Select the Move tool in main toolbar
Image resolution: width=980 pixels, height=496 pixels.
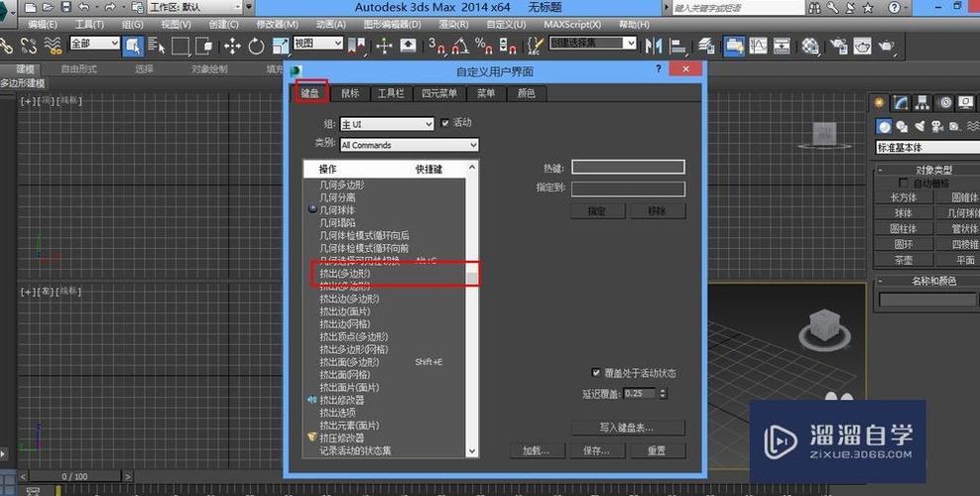[x=232, y=46]
